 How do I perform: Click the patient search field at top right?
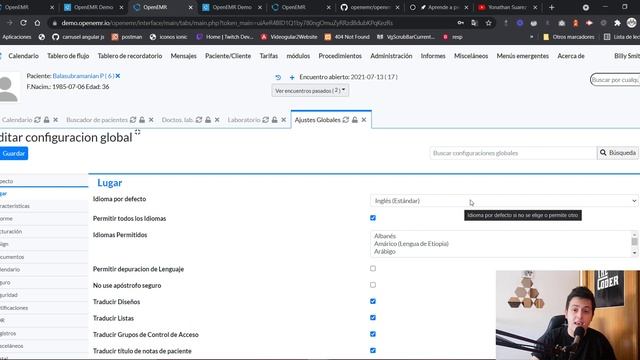click(x=615, y=80)
